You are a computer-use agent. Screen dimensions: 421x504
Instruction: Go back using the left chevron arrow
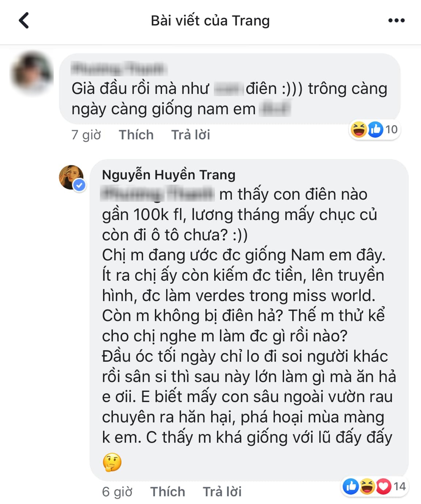pyautogui.click(x=24, y=20)
